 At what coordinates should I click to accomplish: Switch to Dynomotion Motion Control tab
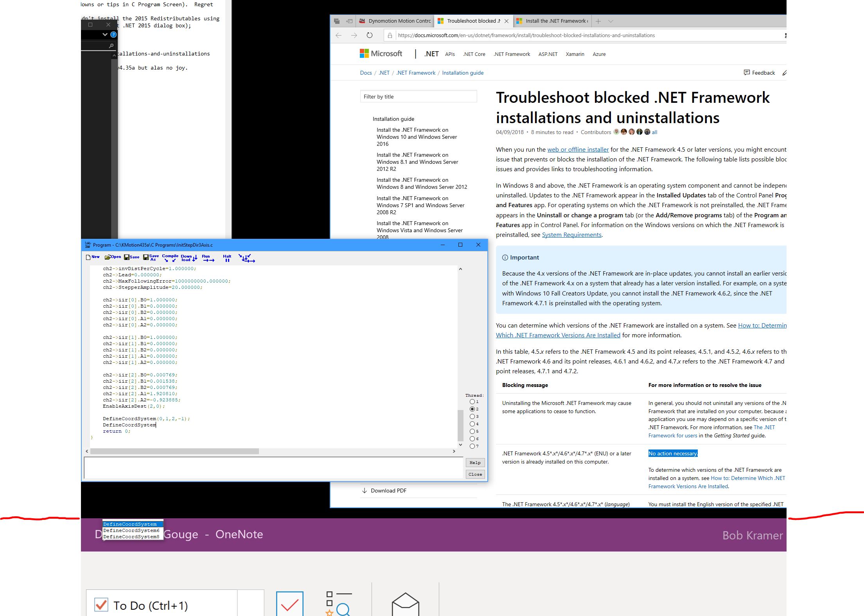point(395,21)
